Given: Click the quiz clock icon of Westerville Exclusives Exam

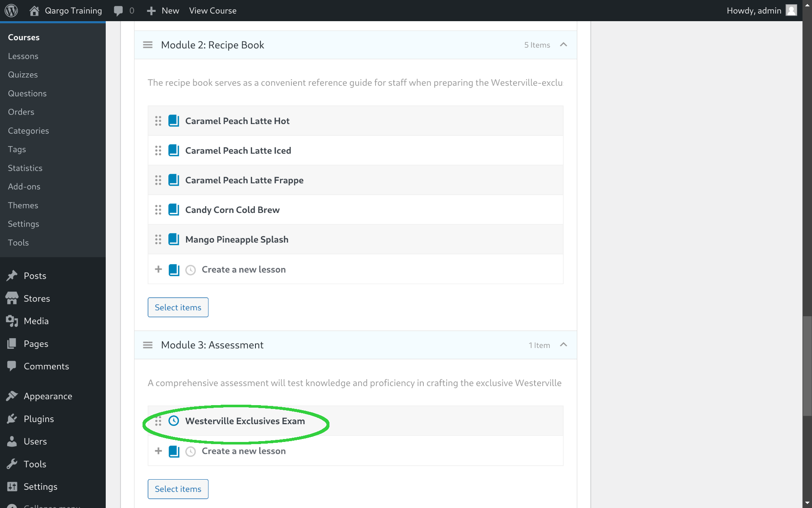Looking at the screenshot, I should 174,421.
